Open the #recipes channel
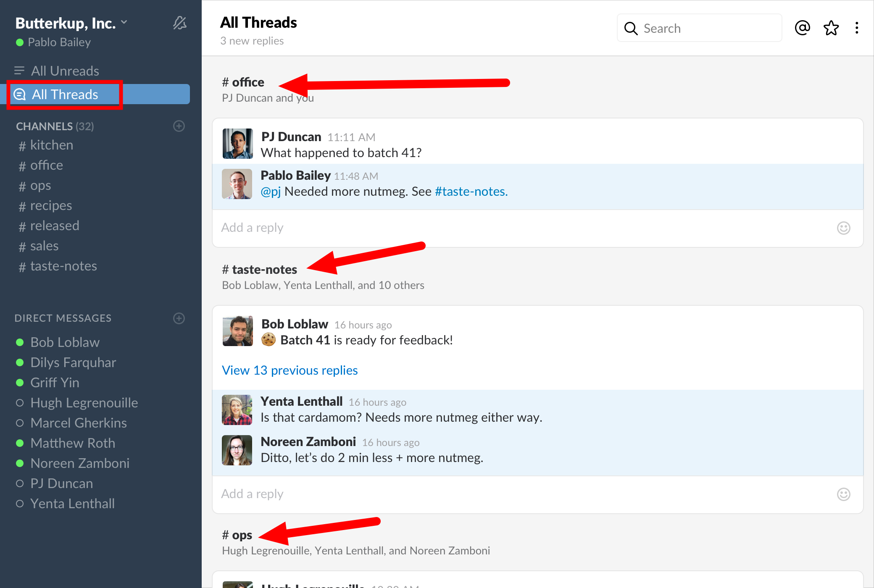 click(51, 205)
